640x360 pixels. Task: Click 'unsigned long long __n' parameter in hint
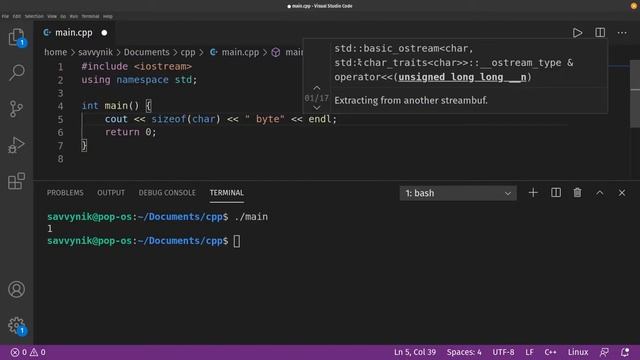pos(462,77)
